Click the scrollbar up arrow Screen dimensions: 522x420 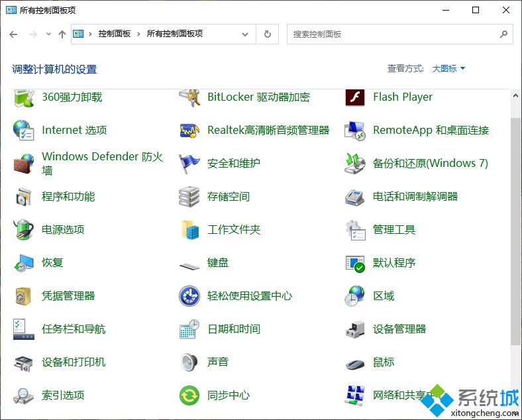pyautogui.click(x=515, y=96)
